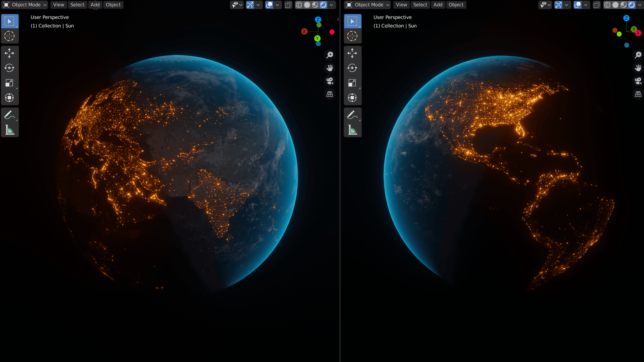Expand shading options arrow in right viewport
Image resolution: width=644 pixels, height=362 pixels.
(x=640, y=5)
